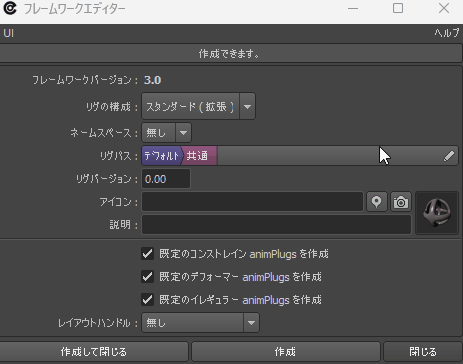The height and width of the screenshot is (364, 463).
Task: Click the pencil edit icon in rig path
Action: tap(449, 156)
